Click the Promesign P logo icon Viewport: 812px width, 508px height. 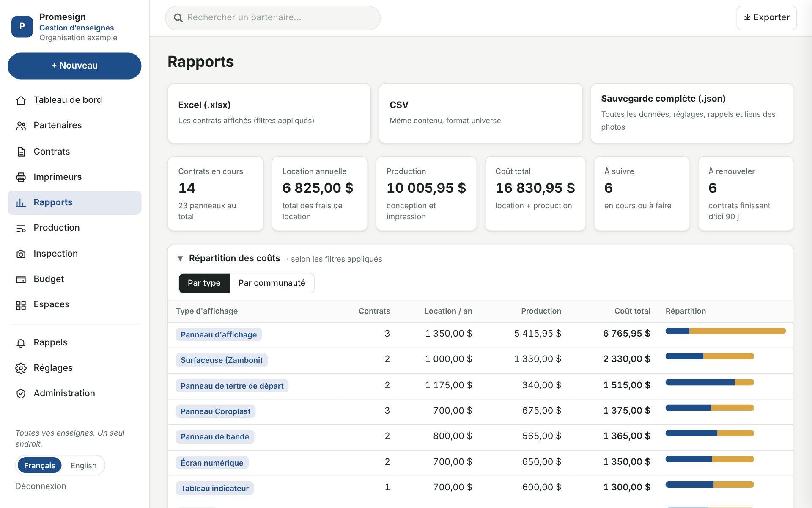[x=22, y=26]
